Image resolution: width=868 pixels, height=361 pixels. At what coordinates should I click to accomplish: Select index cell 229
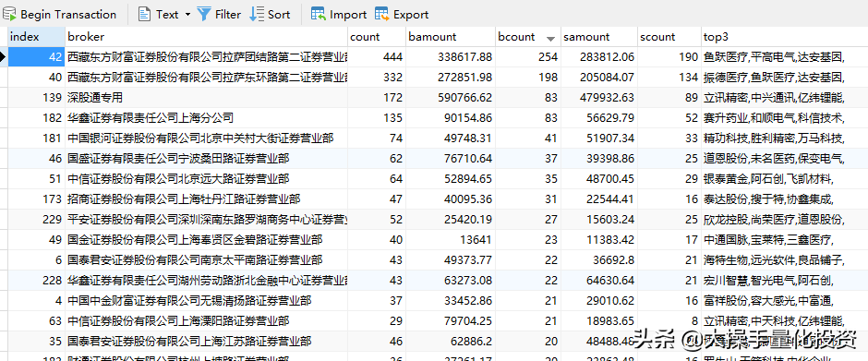coord(37,220)
